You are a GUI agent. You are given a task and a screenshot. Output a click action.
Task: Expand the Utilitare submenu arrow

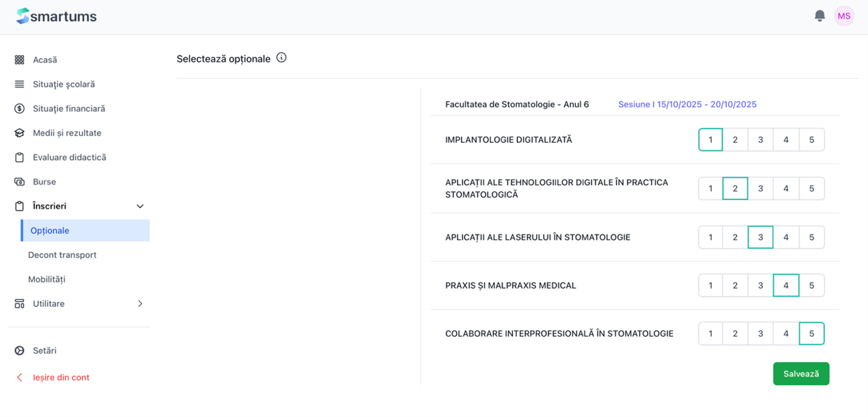click(x=140, y=304)
